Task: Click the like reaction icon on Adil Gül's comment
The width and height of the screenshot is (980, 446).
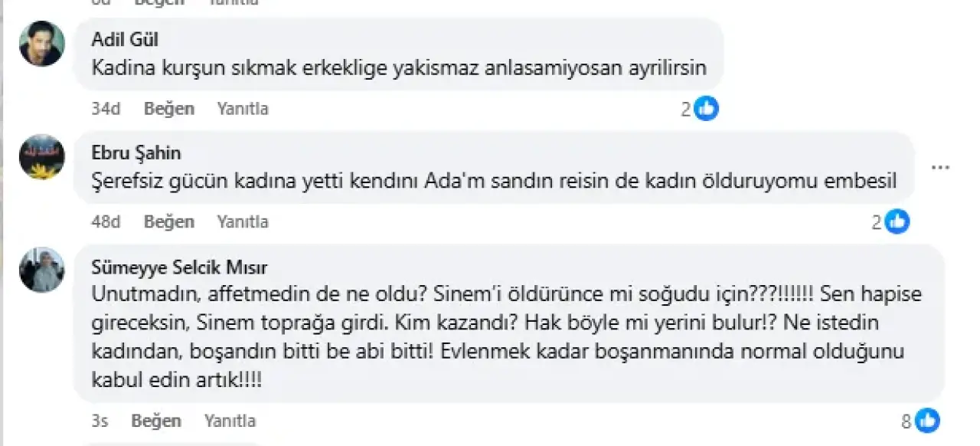Action: click(x=706, y=110)
